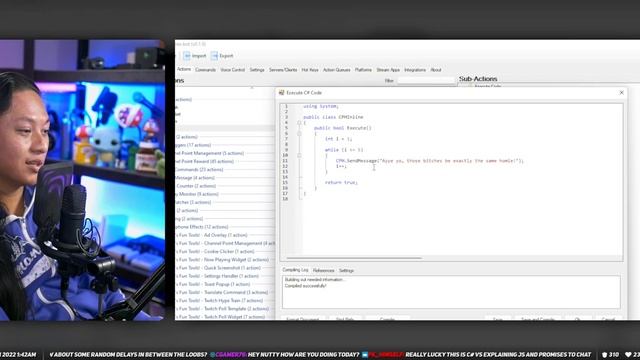
Task: Click the 'int i = 1;' line
Action: click(x=338, y=139)
